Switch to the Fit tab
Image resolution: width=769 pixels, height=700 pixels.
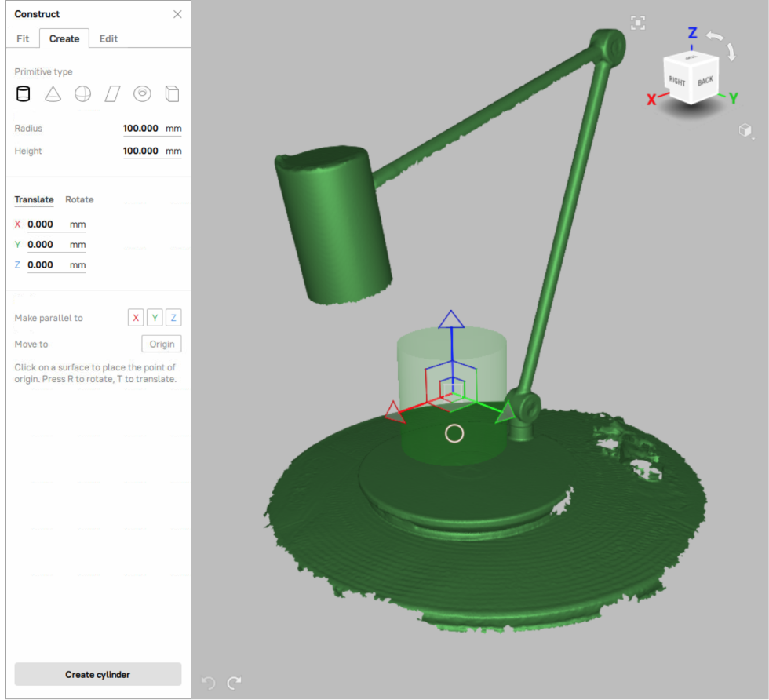click(x=23, y=38)
